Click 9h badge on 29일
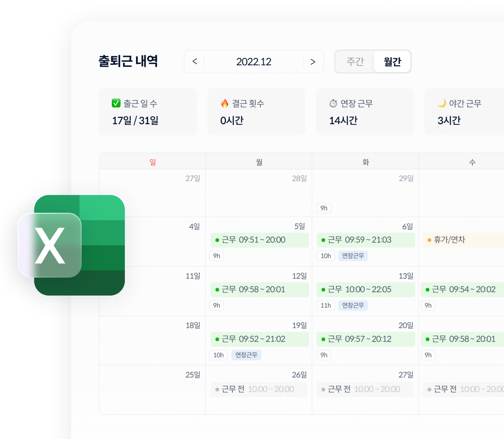Image resolution: width=504 pixels, height=439 pixels. (x=324, y=208)
